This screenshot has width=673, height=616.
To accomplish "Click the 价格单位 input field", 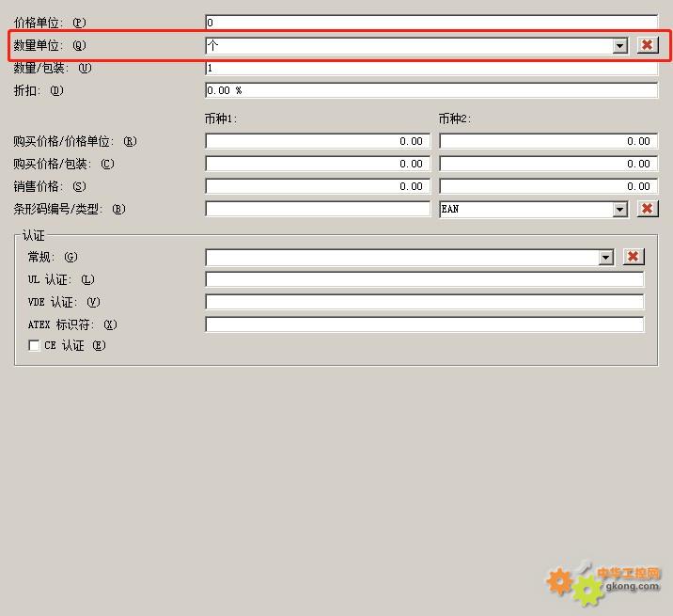I will tap(431, 23).
